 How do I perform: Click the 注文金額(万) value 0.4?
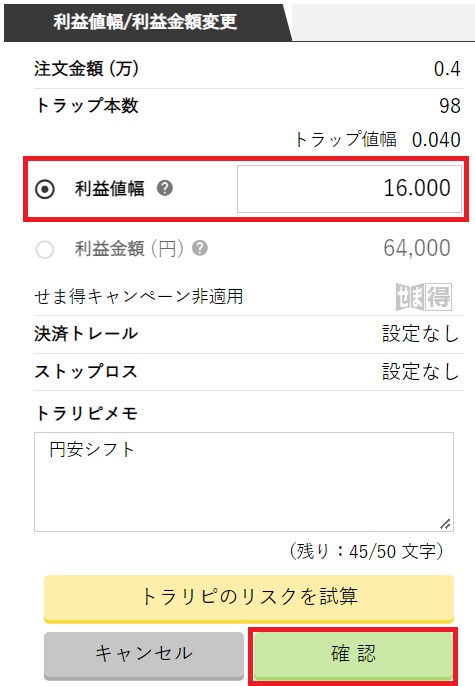pos(447,69)
